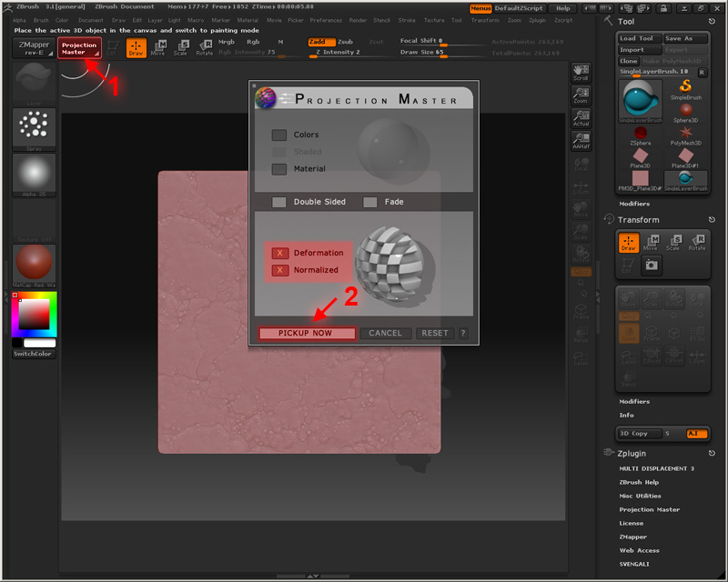The width and height of the screenshot is (728, 582).
Task: Click the Scroll canvas icon
Action: pyautogui.click(x=581, y=73)
